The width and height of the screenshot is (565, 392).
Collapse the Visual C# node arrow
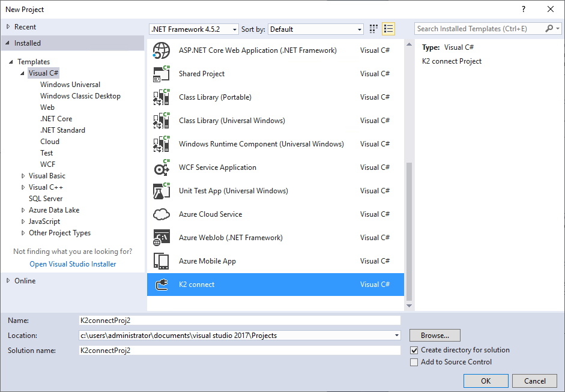[x=23, y=73]
